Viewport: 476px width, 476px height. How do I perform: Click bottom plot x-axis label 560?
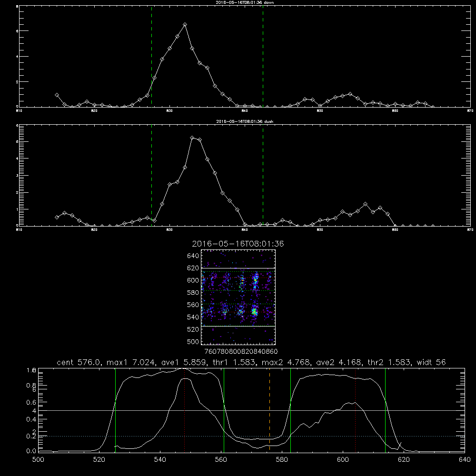(x=221, y=460)
